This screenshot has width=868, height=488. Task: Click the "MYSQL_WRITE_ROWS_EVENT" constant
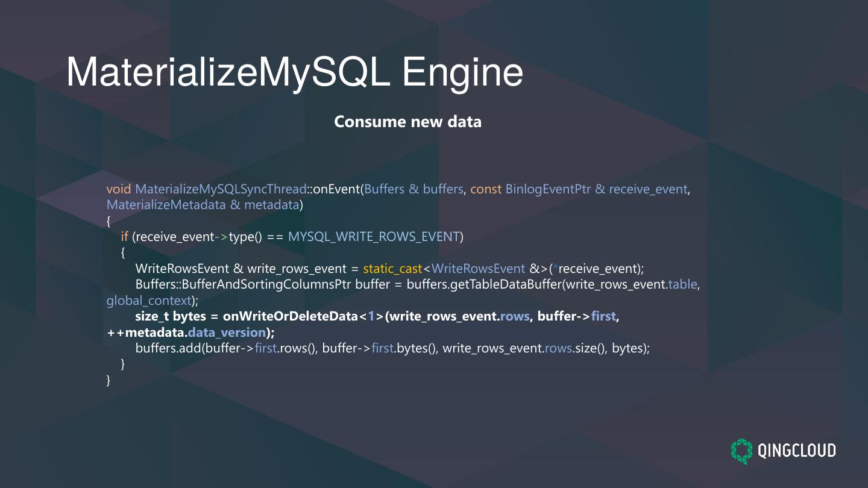(374, 237)
